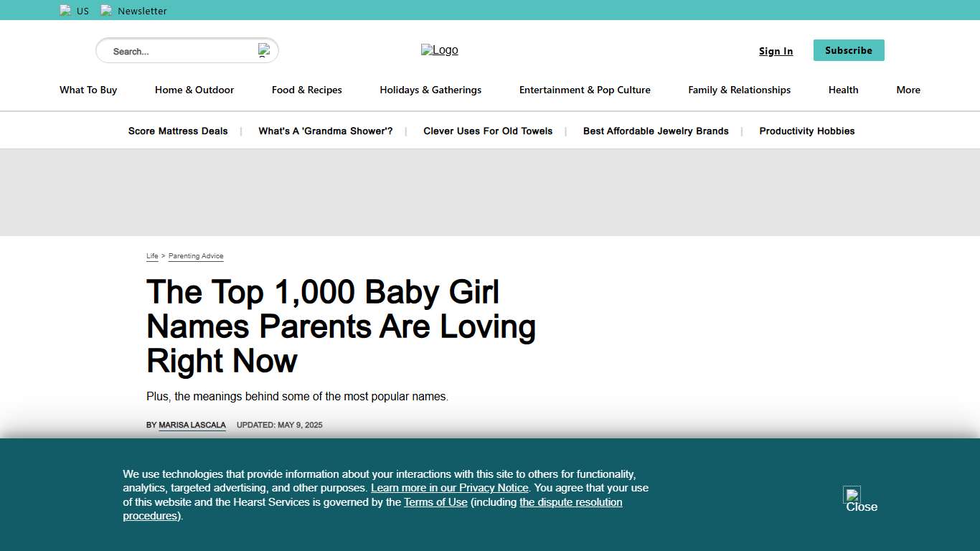This screenshot has height=551, width=980.
Task: Click the search magnifier icon
Action: 264,50
